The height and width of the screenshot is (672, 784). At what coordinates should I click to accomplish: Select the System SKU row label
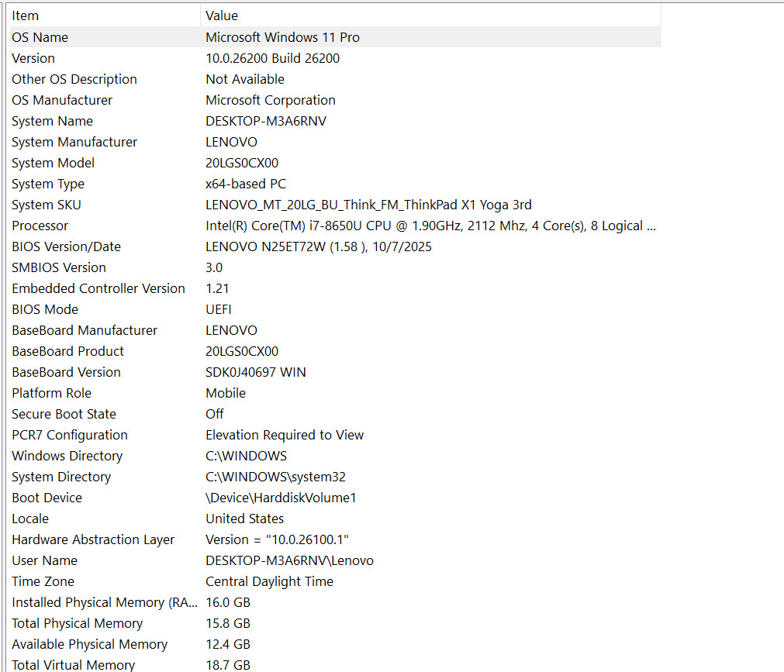tap(46, 205)
